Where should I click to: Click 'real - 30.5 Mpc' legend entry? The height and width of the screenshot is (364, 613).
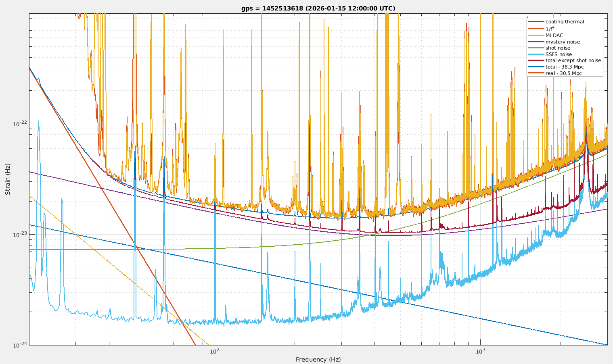click(x=563, y=73)
